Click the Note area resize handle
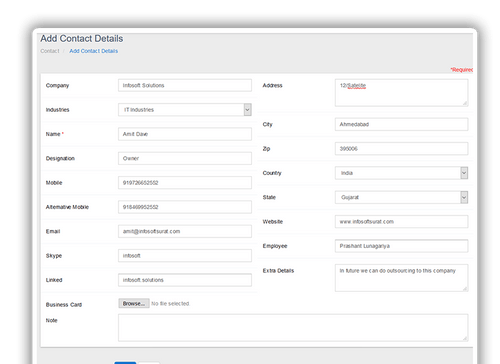Viewport: 500px width, 364px height. point(465,338)
